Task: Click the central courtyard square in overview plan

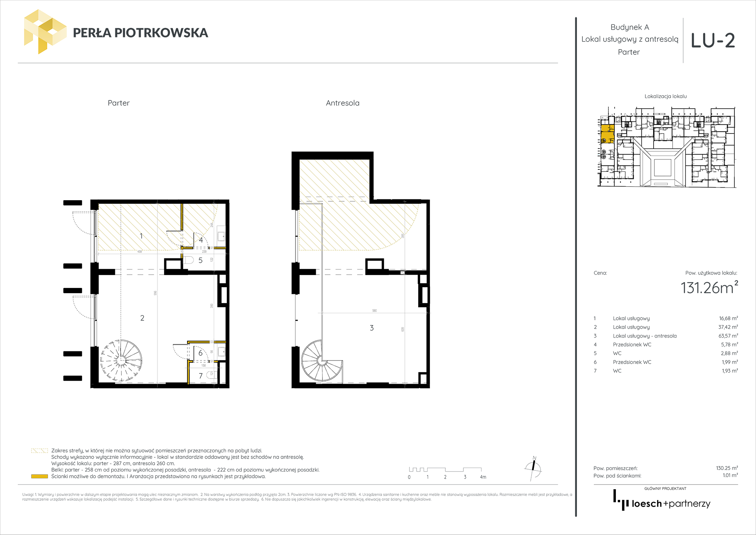Action: click(662, 167)
